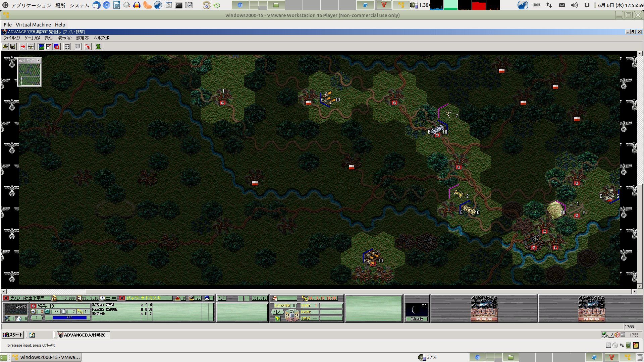Select the tank unit with strength 2
The height and width of the screenshot is (362, 644).
(459, 194)
